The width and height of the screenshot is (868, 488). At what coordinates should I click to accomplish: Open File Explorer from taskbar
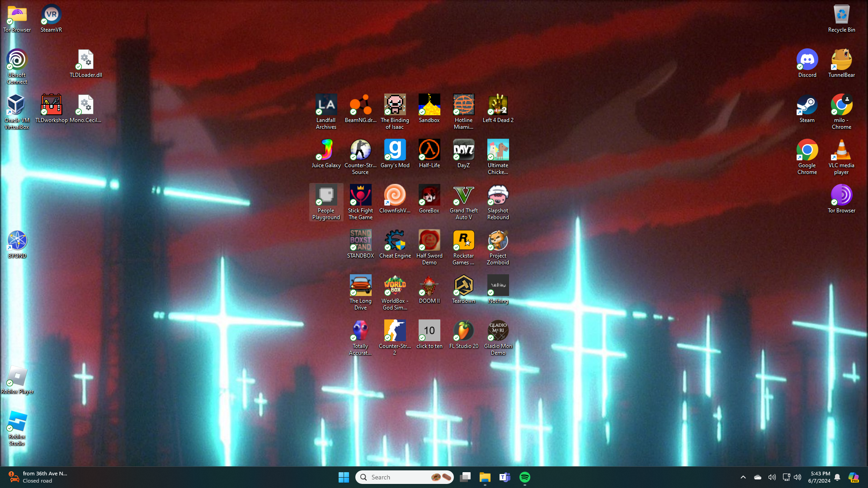485,477
